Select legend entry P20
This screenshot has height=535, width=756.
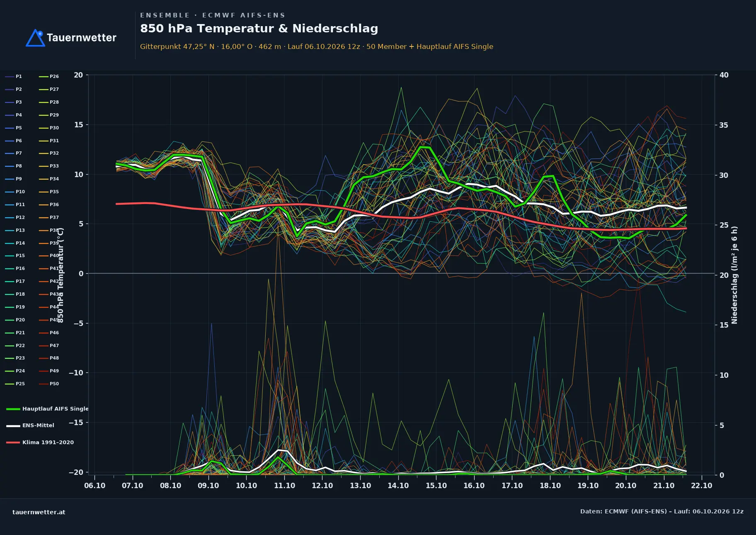(15, 320)
